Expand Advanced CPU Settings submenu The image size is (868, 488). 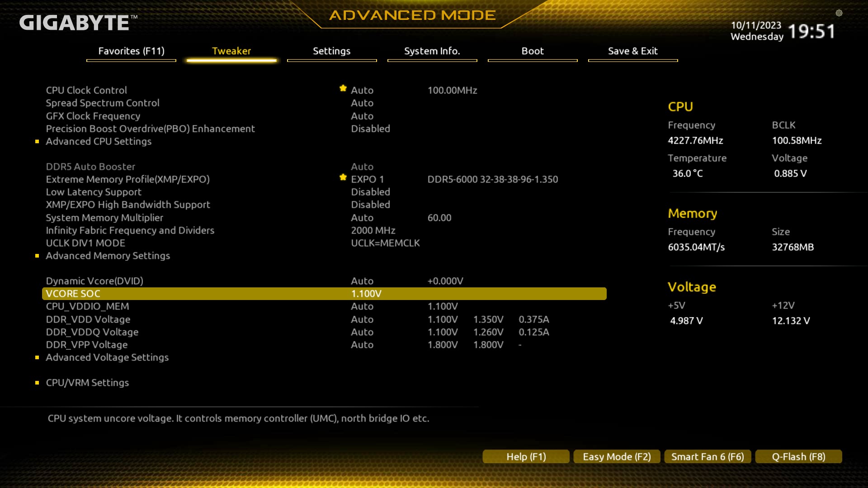[99, 141]
